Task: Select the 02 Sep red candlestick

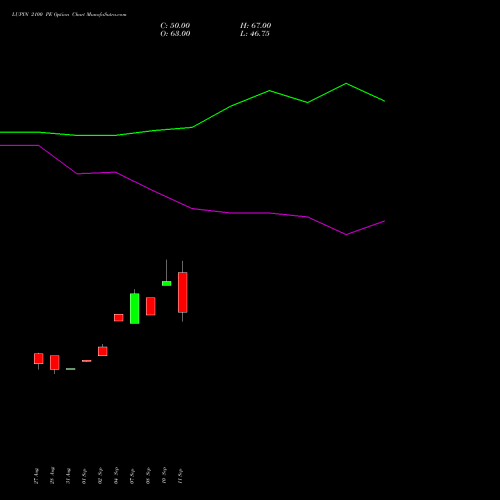Action: point(103,351)
